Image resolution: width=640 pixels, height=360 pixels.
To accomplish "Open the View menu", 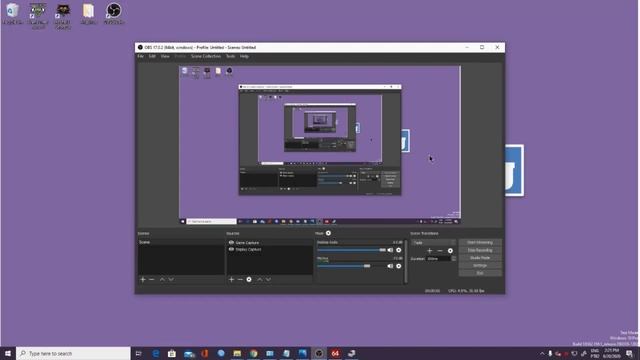I will (165, 56).
